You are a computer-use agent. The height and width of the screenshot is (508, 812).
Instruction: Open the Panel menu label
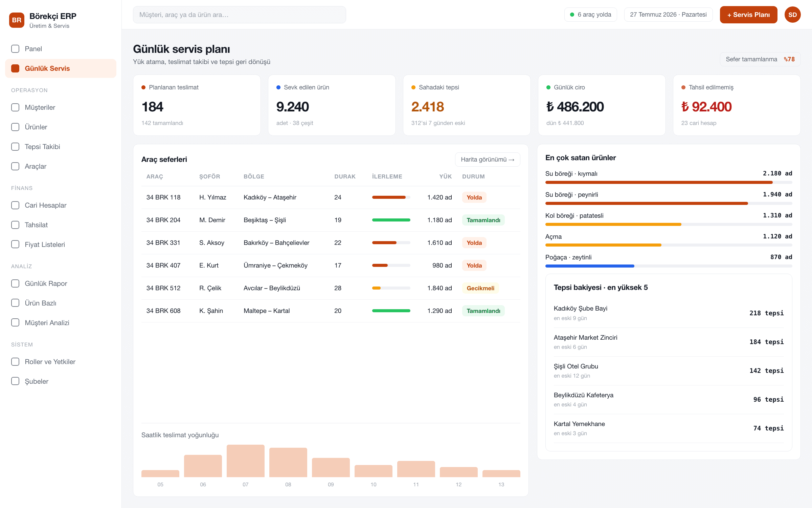33,49
